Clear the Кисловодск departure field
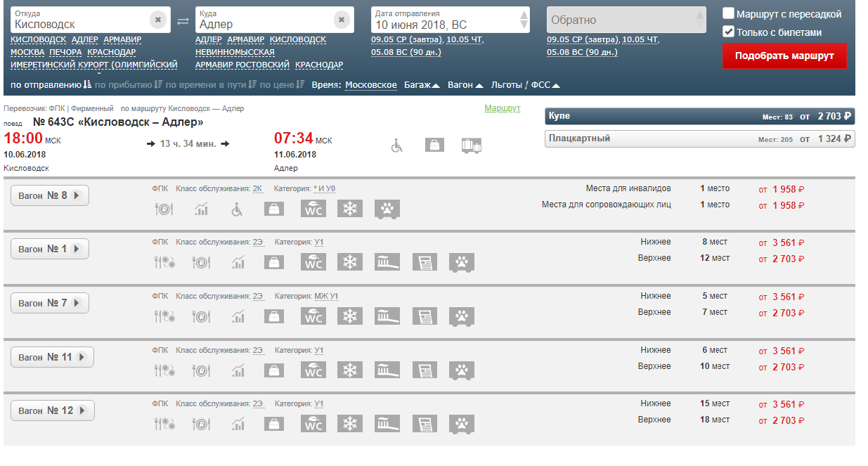The height and width of the screenshot is (466, 868). (x=158, y=20)
